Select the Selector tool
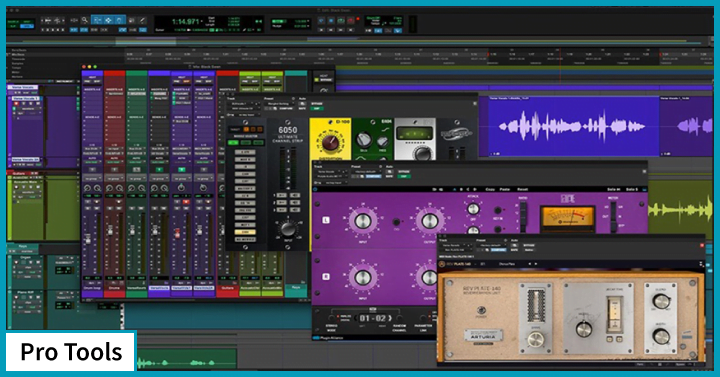This screenshot has height=377, width=720. tap(108, 20)
